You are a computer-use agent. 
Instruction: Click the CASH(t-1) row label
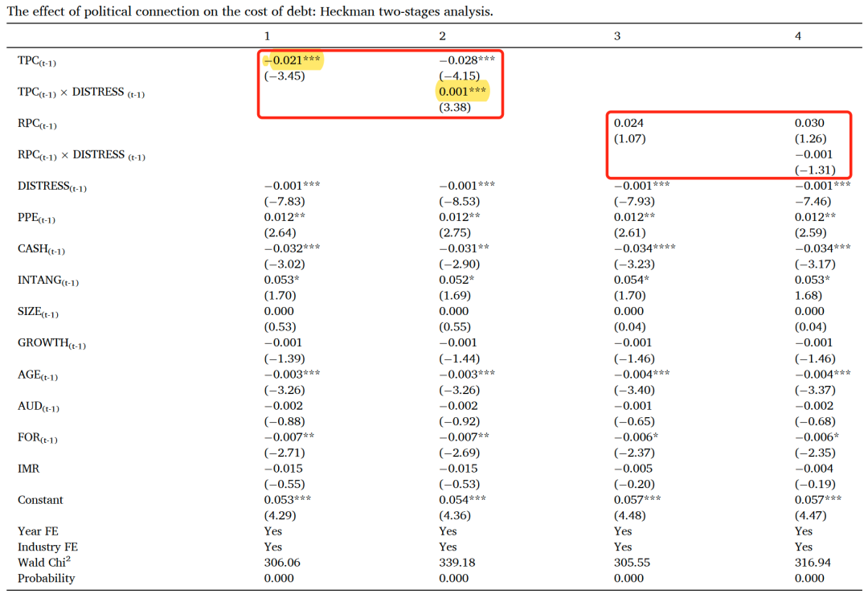(41, 250)
